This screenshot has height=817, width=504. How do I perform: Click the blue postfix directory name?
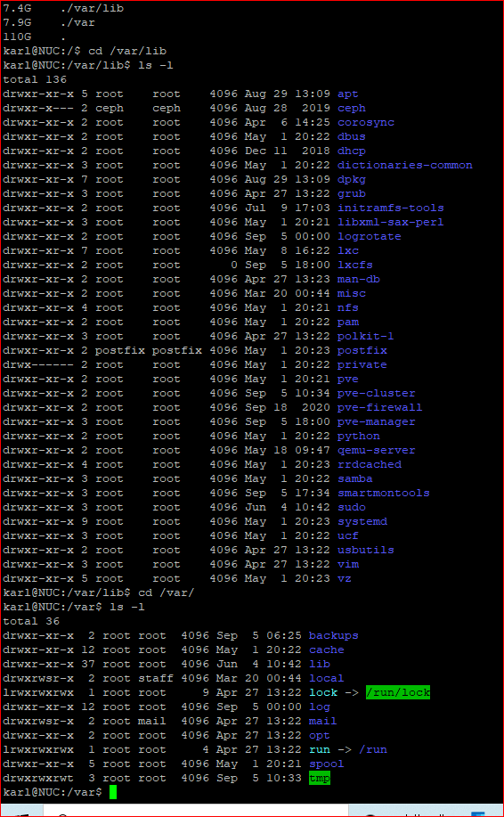point(362,350)
